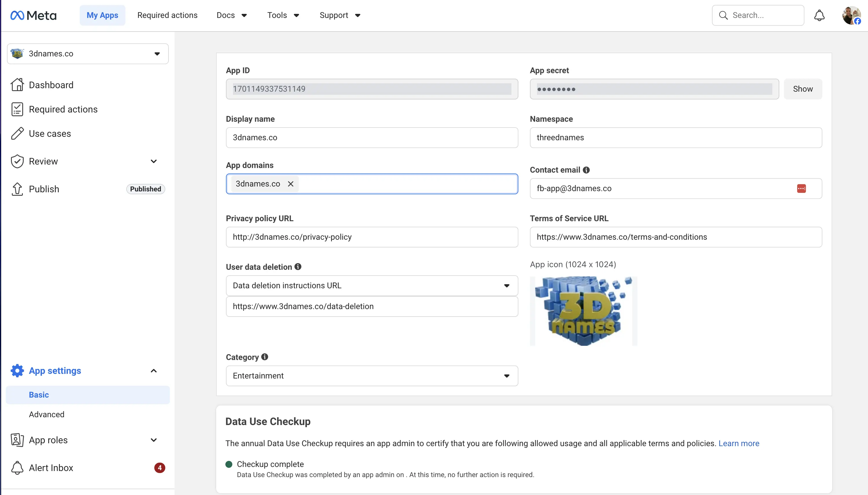Open the Data deletion instructions URL dropdown
This screenshot has width=868, height=495.
click(372, 286)
